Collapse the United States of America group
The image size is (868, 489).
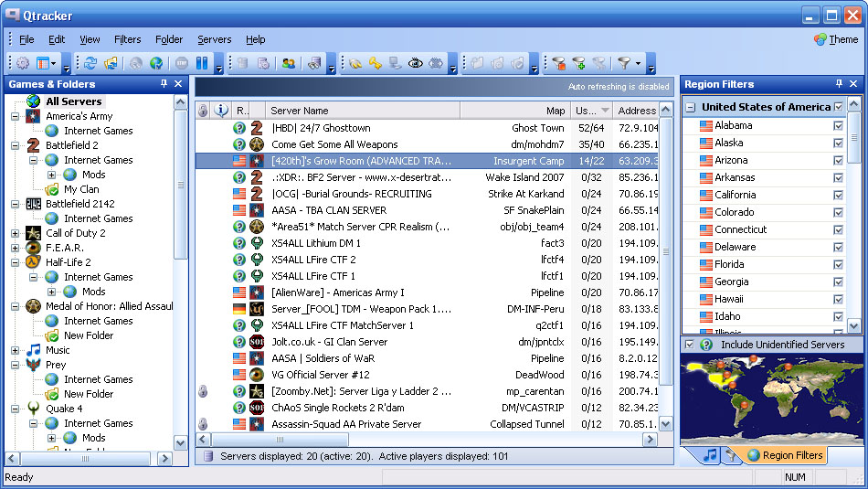tap(691, 108)
